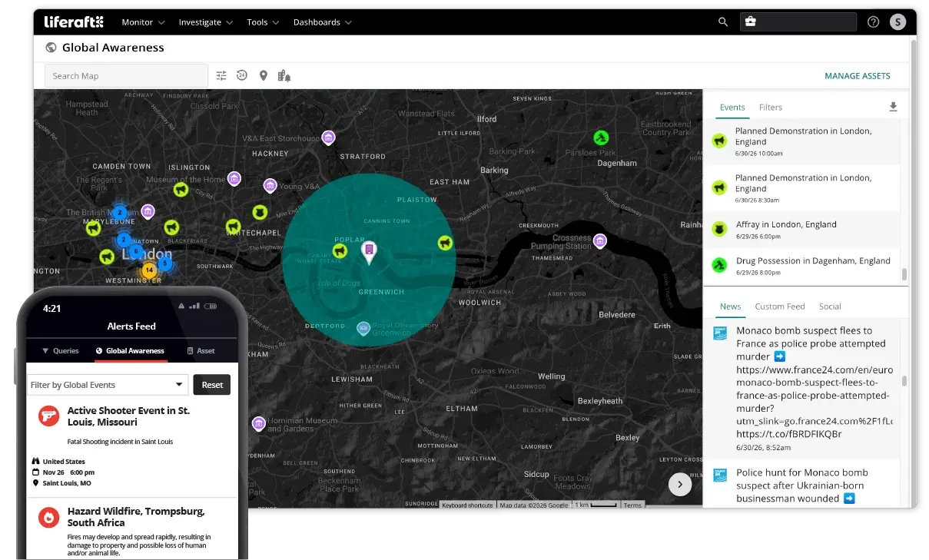Select the asset building pin in teal circle
929x560 pixels.
[369, 252]
